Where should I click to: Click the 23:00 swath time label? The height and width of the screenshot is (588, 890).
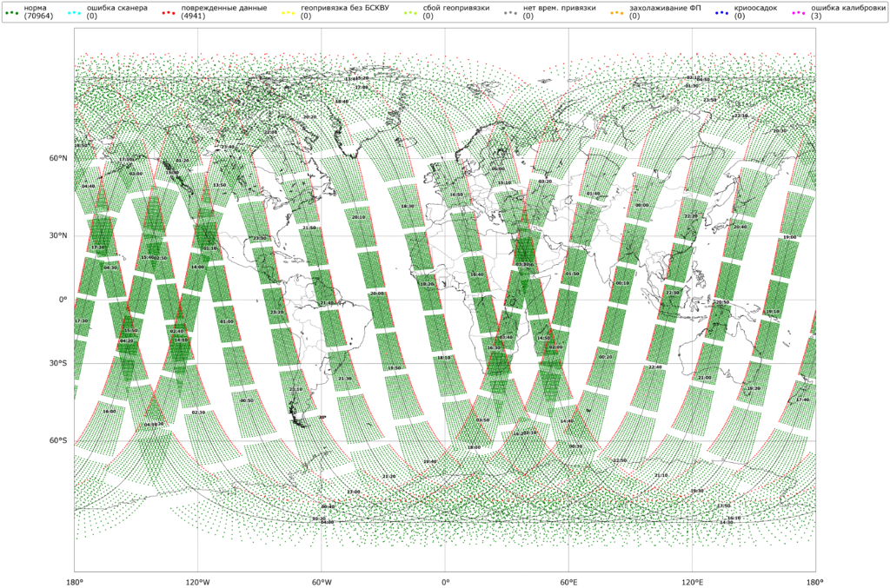tap(354, 492)
